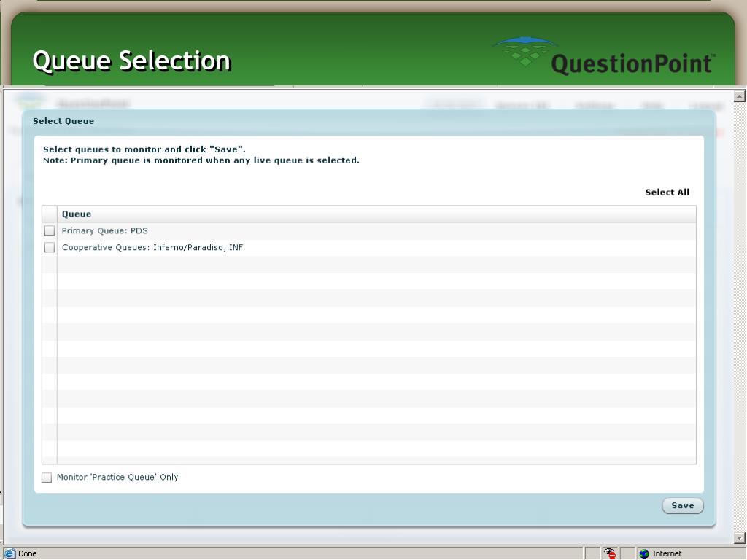
Task: Click the Queue column header
Action: (x=376, y=214)
